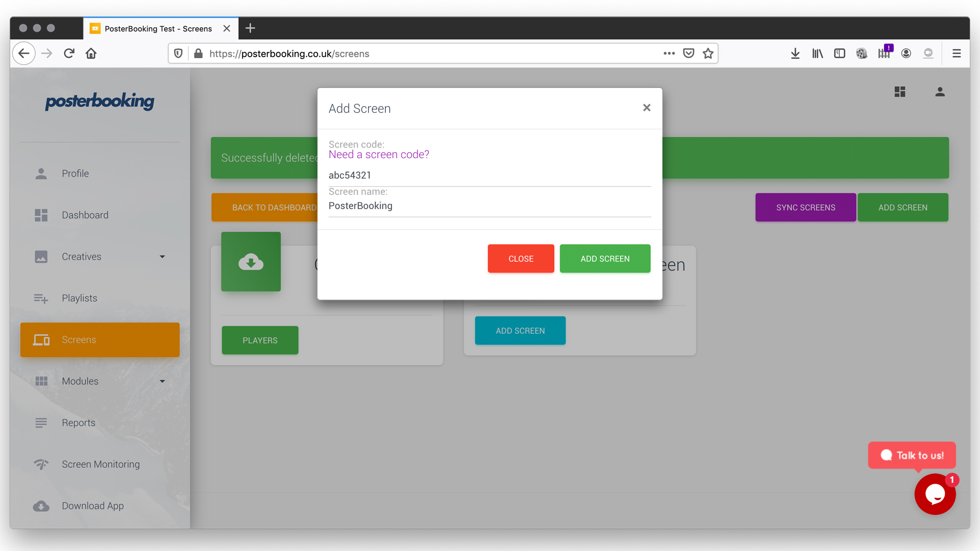Click the green ADD SCREEN dialog button
Viewport: 980px width, 551px height.
pyautogui.click(x=605, y=259)
